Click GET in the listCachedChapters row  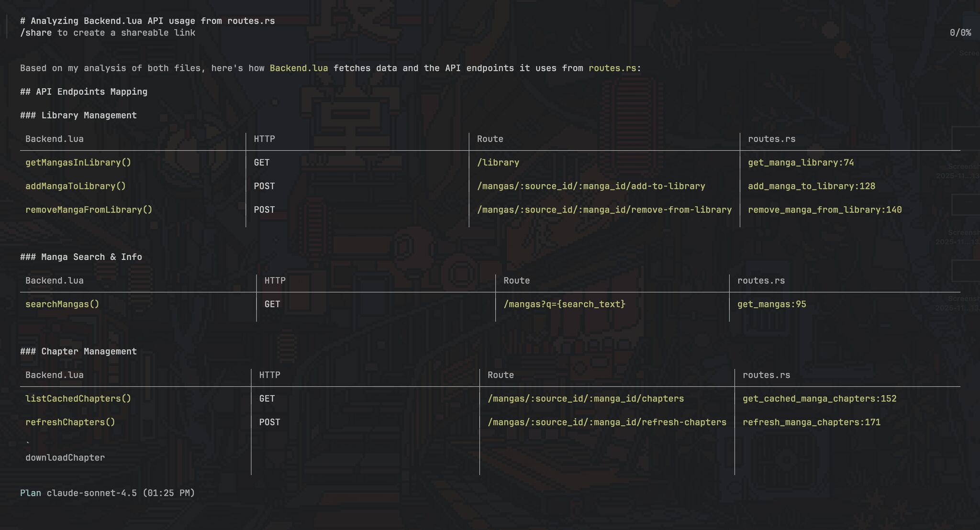[x=267, y=398]
